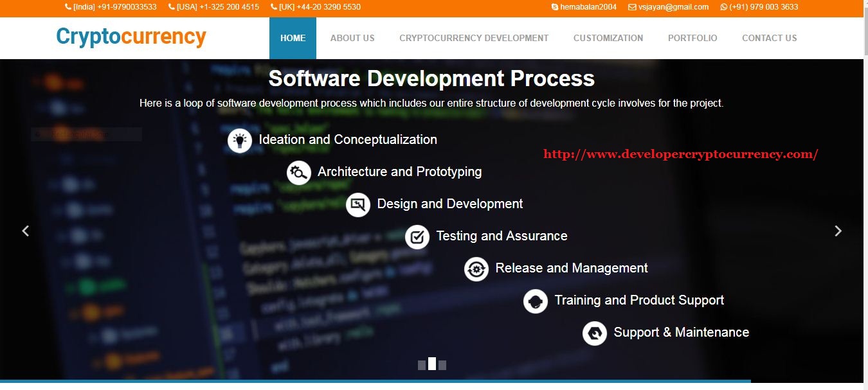Open the ABOUT US page

352,38
